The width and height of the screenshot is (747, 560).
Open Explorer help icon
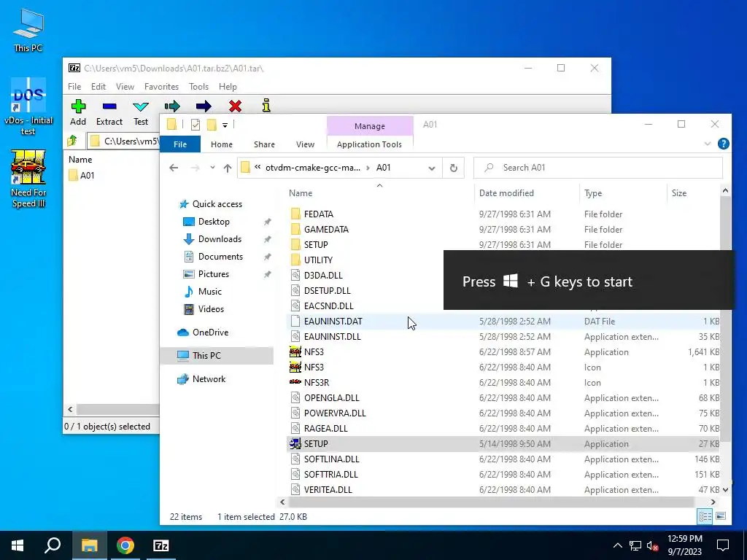[723, 144]
